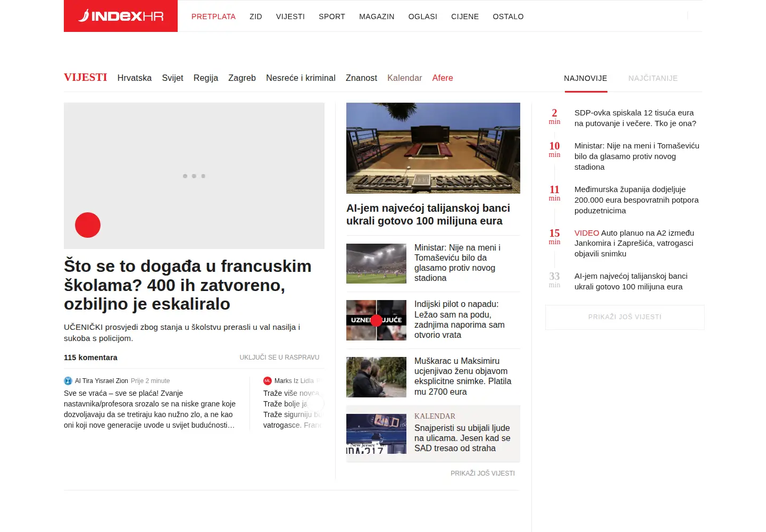
Task: Click PRIKAŽI JOŠ VIJESTI under middle column
Action: [x=482, y=473]
